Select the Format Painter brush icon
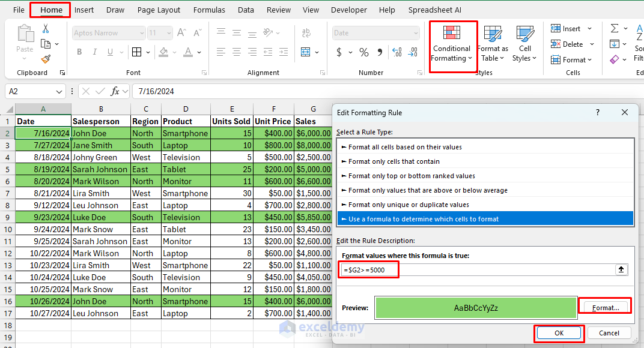Screen dimensions: 644x348 (46, 59)
